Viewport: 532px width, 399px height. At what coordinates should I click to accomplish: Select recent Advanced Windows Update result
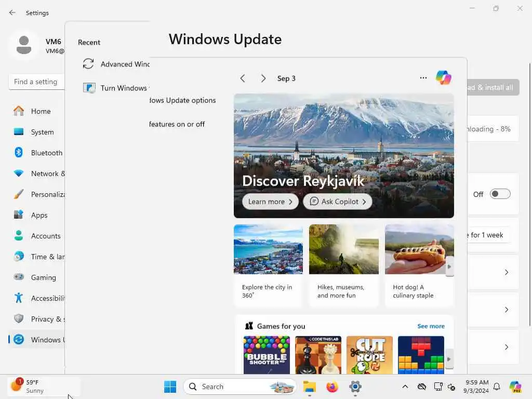(116, 64)
